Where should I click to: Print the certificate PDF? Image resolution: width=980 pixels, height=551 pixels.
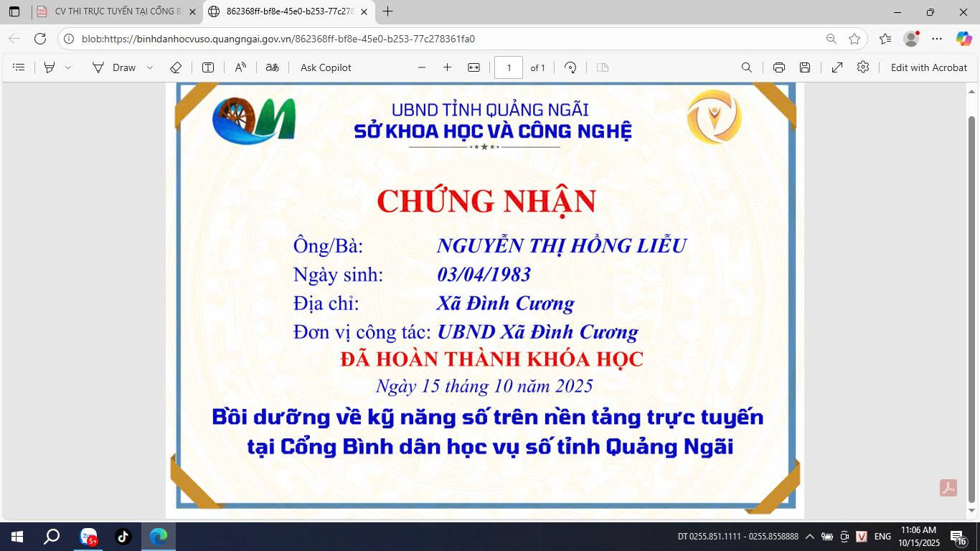click(779, 67)
